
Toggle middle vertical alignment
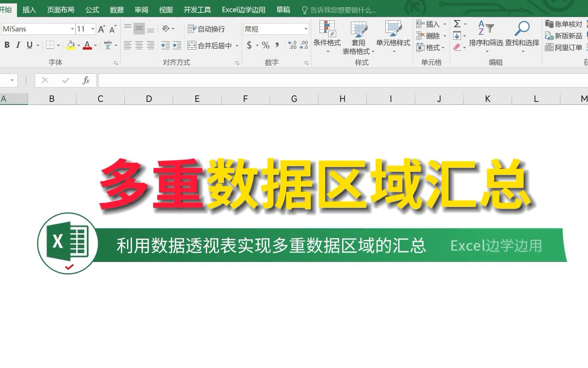pos(139,28)
